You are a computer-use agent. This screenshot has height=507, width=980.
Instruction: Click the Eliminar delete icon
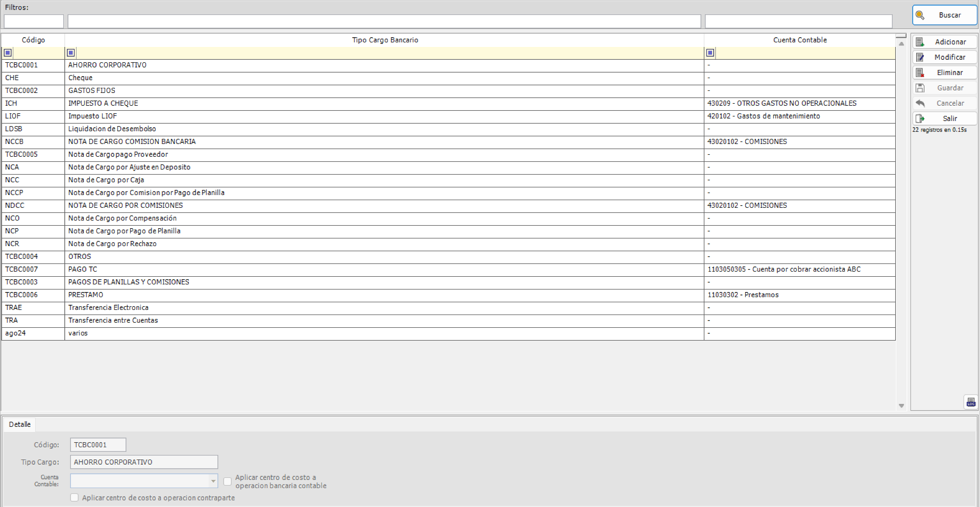[921, 72]
